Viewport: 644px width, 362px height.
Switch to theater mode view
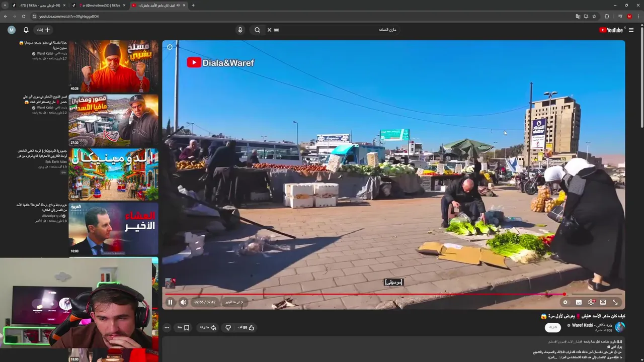603,302
